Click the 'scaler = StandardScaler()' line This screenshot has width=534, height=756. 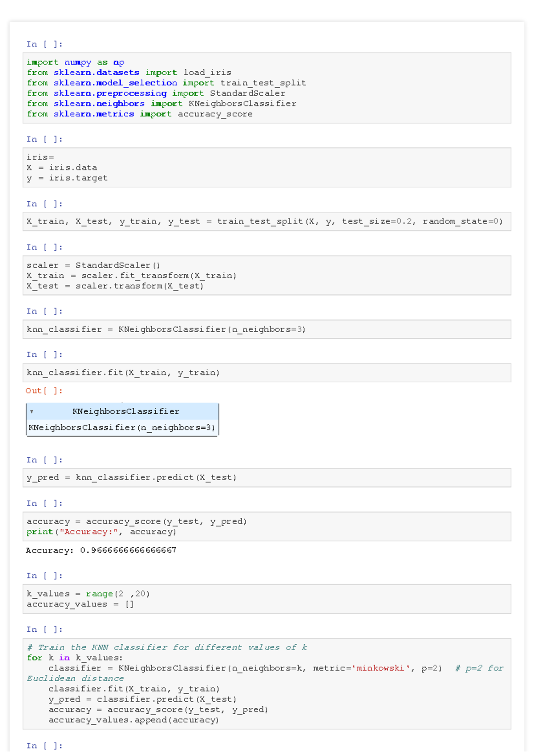coord(93,265)
